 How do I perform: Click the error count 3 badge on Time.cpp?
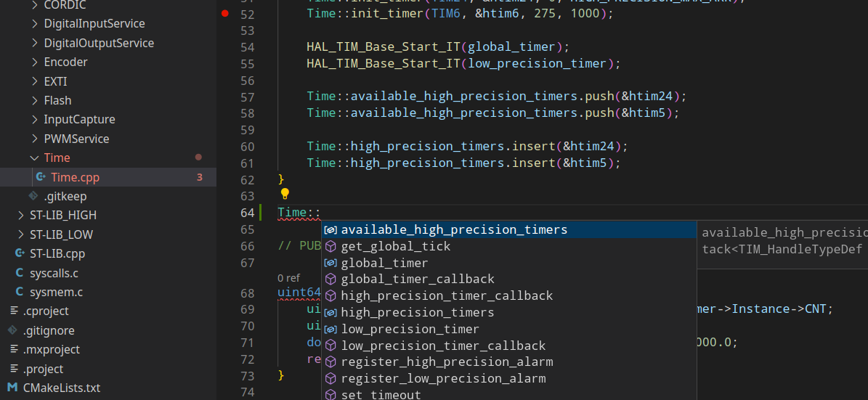tap(199, 177)
